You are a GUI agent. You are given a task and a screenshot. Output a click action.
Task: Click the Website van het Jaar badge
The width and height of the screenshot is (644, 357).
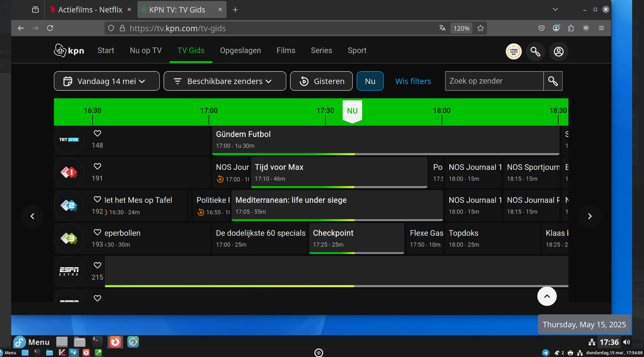click(514, 52)
